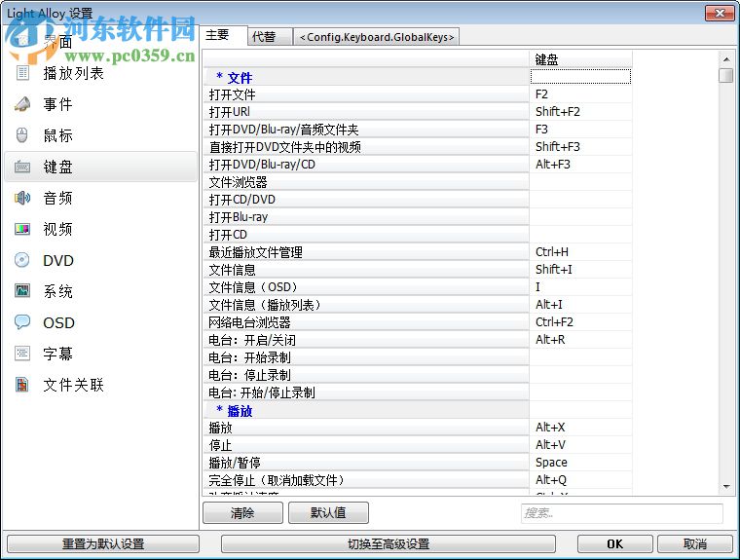Focus the 搜索 search field

621,513
